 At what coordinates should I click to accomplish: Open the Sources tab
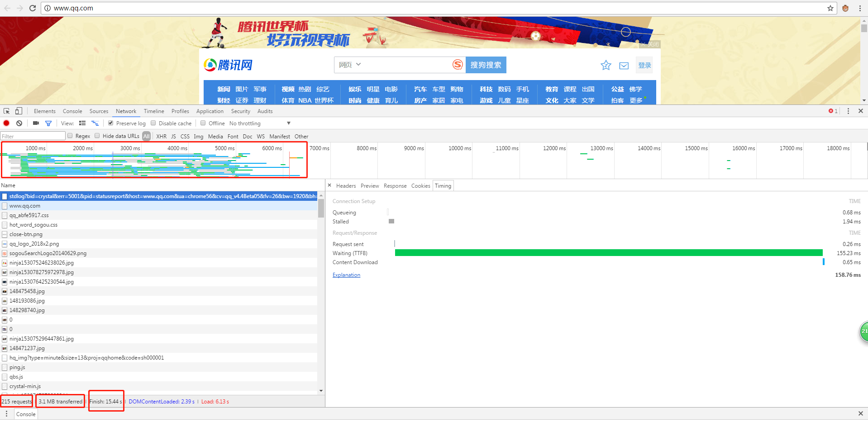99,111
